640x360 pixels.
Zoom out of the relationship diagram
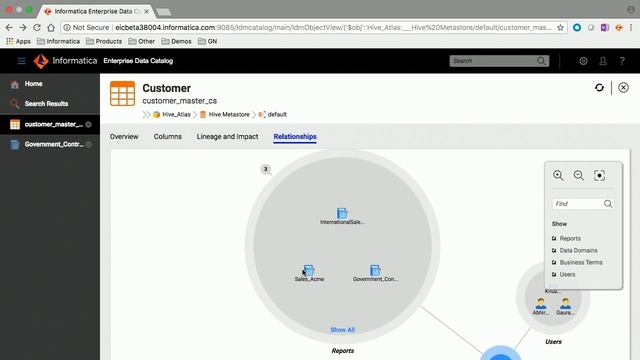tap(578, 176)
